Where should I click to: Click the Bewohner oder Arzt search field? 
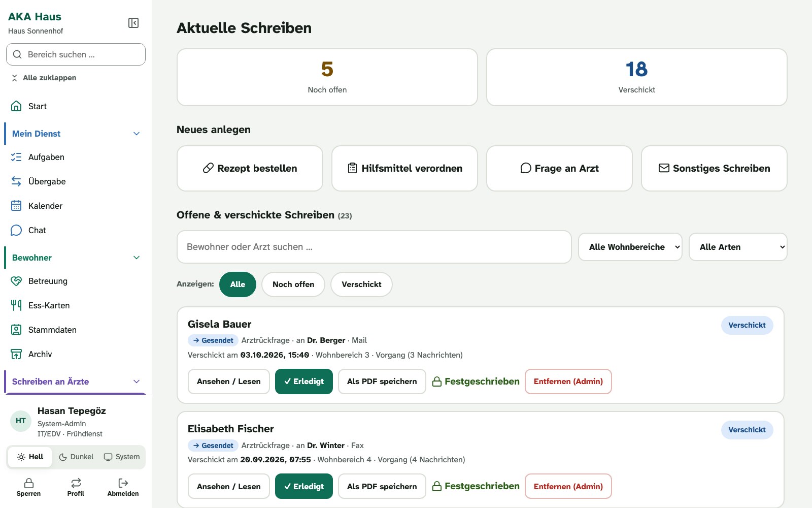[x=374, y=247]
